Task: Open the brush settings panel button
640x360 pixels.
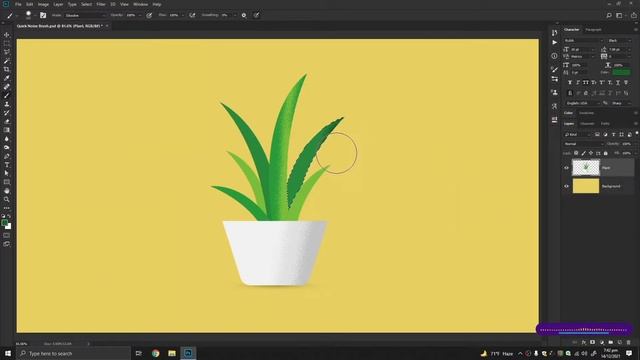Action: (x=43, y=15)
